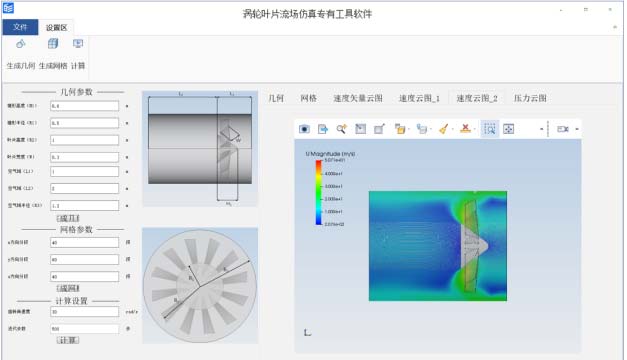This screenshot has width=627, height=360.
Task: Click the generate mesh button
Action: pos(68,288)
